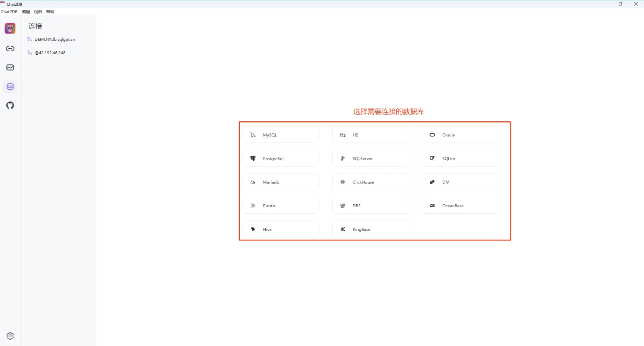Open the 视图 menu
This screenshot has height=346, width=644.
[38, 12]
